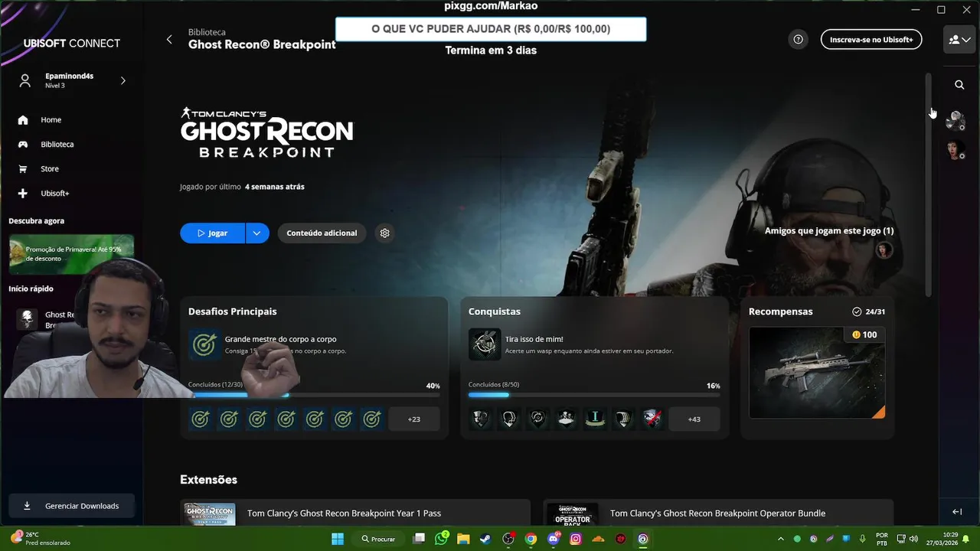Click the page vertical scrollbar

[929, 185]
